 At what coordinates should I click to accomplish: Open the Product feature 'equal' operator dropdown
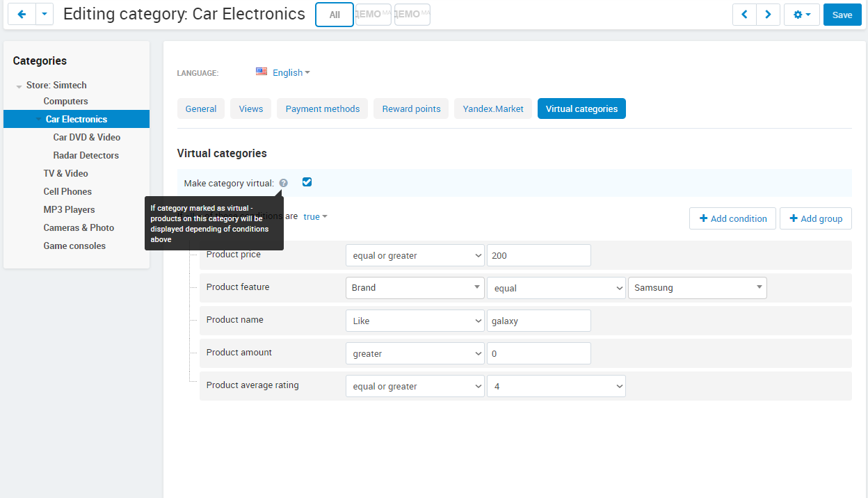click(x=556, y=288)
